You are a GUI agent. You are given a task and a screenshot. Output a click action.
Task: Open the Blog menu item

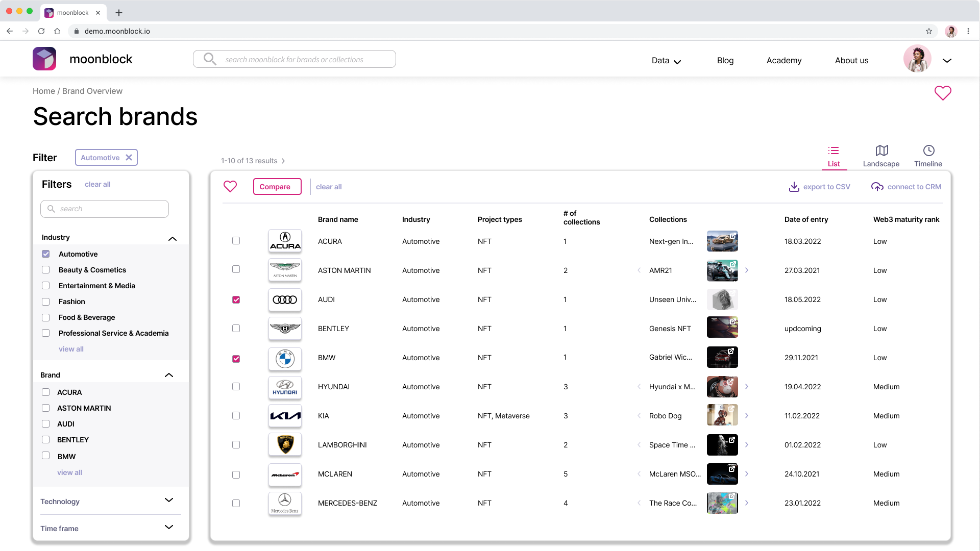click(725, 60)
